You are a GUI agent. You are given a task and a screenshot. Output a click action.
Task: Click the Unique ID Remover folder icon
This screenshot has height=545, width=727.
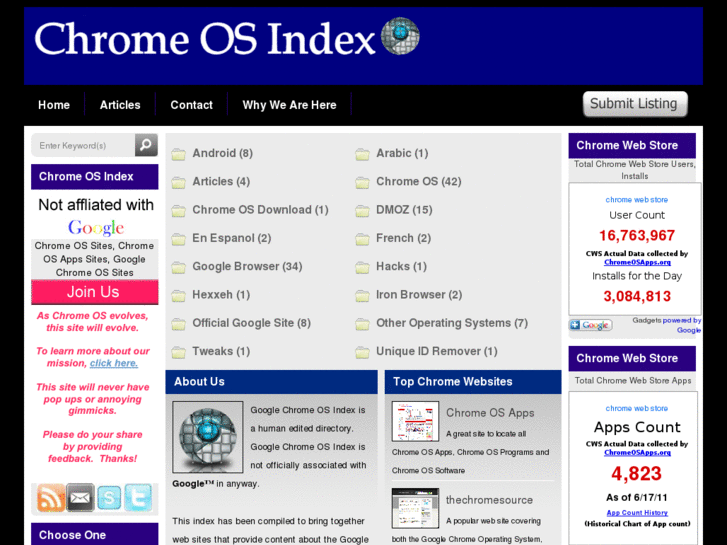click(362, 352)
